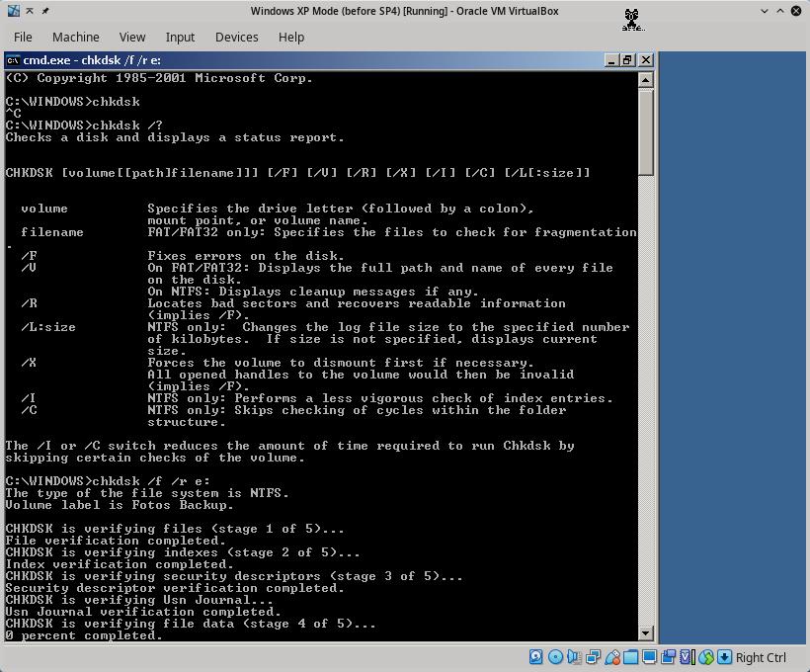The image size is (810, 672).
Task: Open the Devices menu
Action: [x=237, y=38]
